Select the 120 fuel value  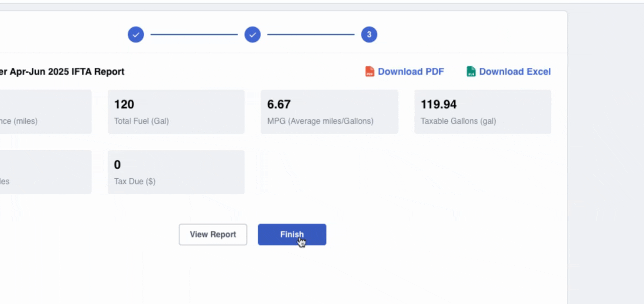tap(124, 104)
